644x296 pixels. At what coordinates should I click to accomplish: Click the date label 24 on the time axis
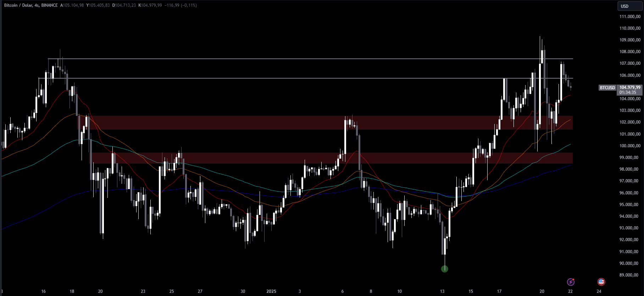tap(599, 291)
